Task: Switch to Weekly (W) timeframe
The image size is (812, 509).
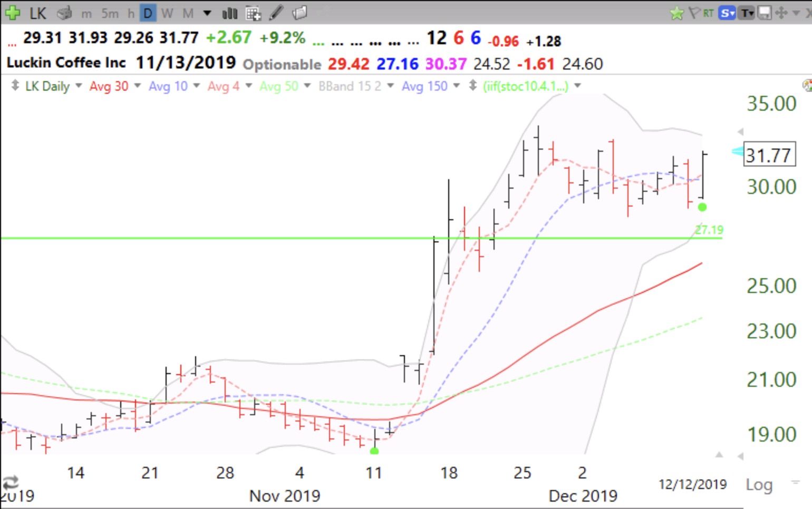Action: [167, 13]
